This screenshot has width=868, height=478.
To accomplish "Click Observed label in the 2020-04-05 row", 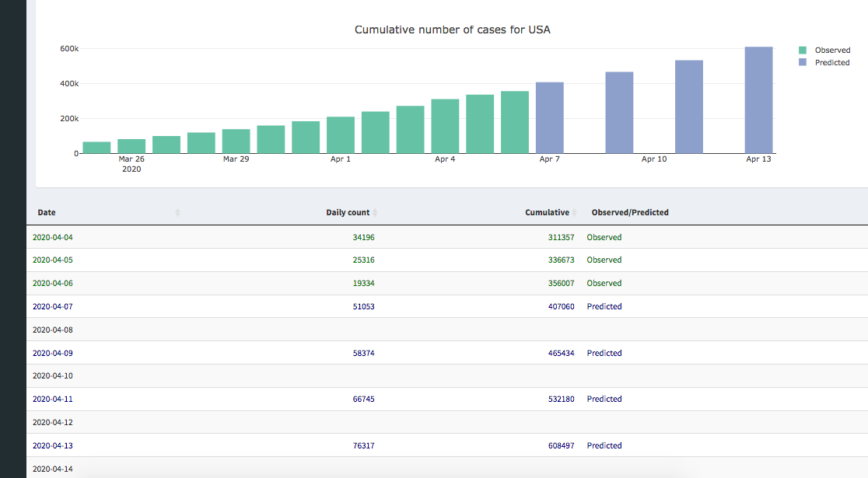I will click(x=604, y=260).
